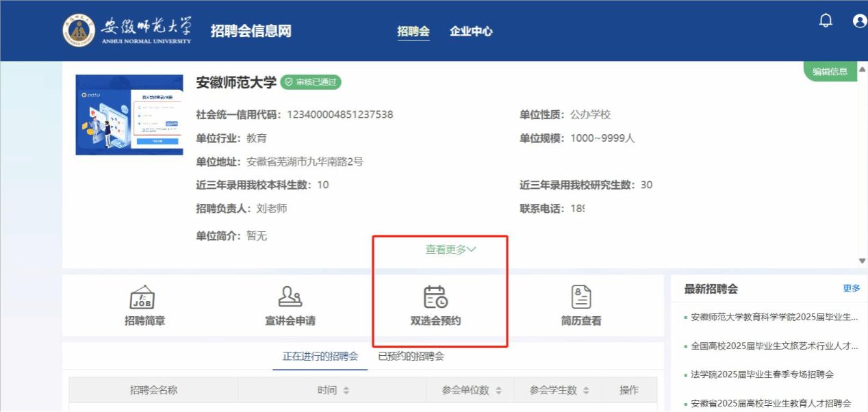
Task: Click the 编辑信息 button
Action: 830,71
